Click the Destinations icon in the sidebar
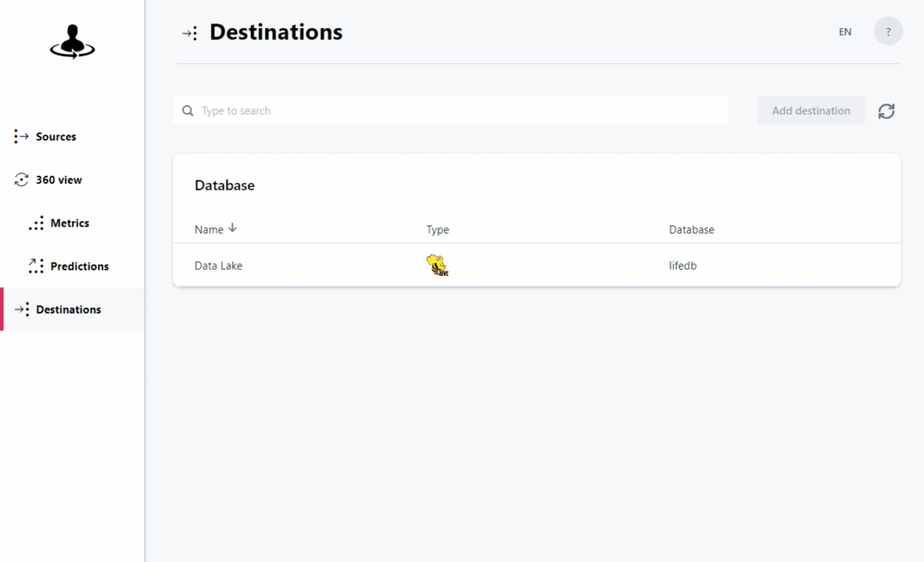Image resolution: width=924 pixels, height=562 pixels. point(22,309)
